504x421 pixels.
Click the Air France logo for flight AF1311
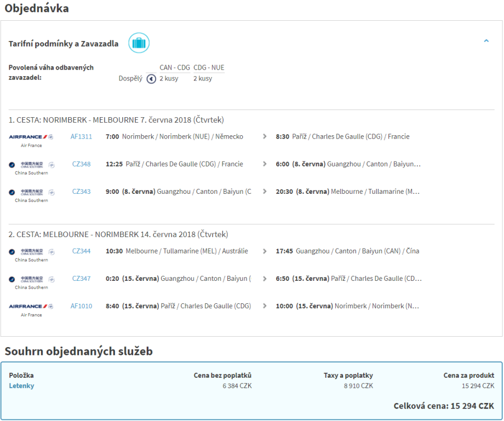click(31, 137)
